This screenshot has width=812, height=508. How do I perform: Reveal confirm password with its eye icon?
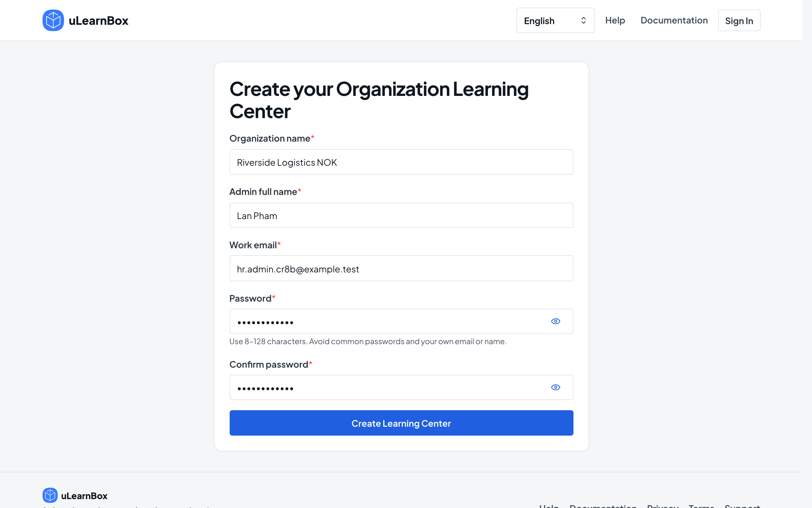(x=556, y=387)
